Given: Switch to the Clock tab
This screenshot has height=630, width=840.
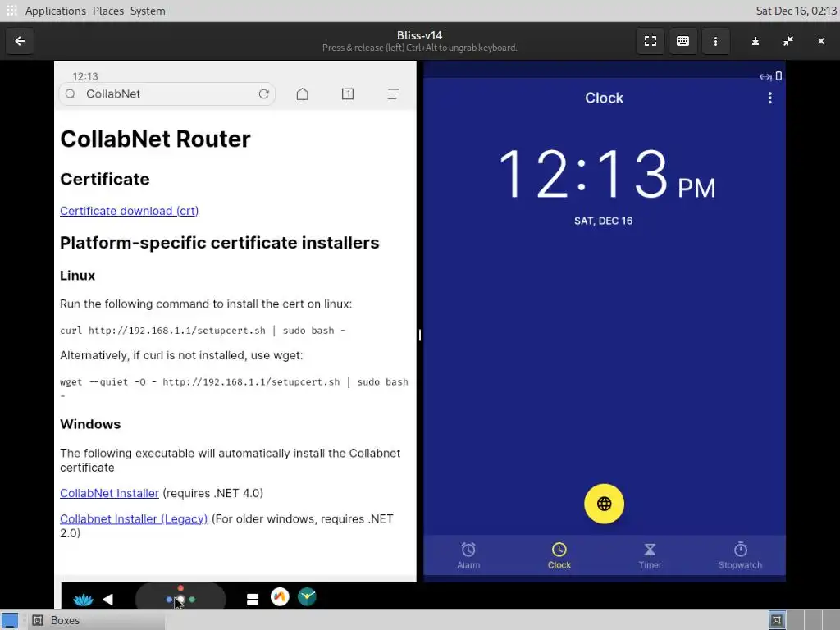Looking at the screenshot, I should tap(559, 555).
